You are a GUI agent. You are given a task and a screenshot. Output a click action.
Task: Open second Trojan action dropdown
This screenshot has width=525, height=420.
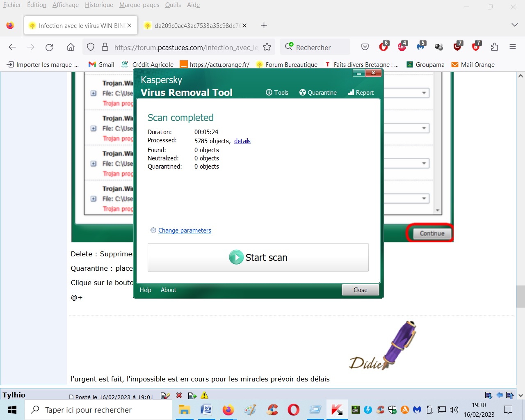[424, 128]
